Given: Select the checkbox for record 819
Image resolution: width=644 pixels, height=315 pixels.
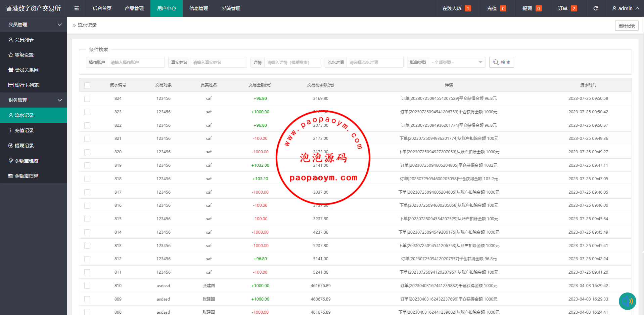Looking at the screenshot, I should click(x=87, y=165).
